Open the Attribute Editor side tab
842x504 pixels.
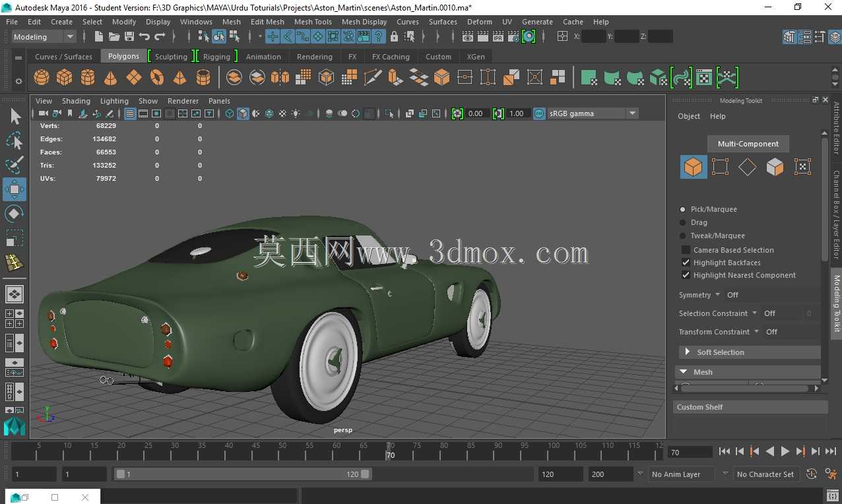tap(836, 128)
